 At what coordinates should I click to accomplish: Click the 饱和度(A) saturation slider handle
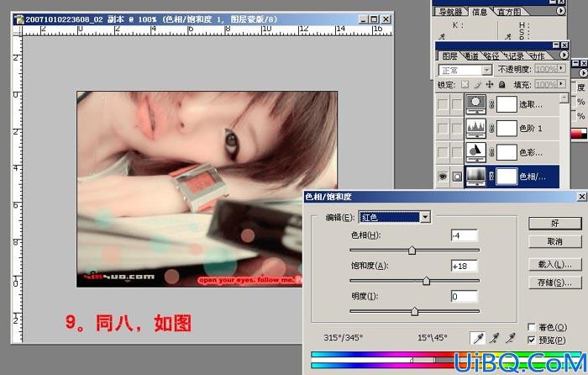click(x=426, y=281)
